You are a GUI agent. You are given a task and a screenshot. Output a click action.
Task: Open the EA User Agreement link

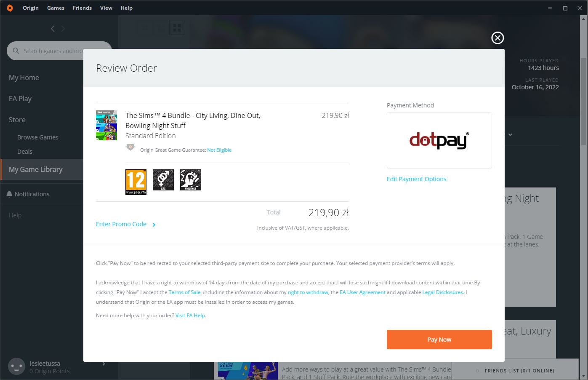pyautogui.click(x=362, y=292)
